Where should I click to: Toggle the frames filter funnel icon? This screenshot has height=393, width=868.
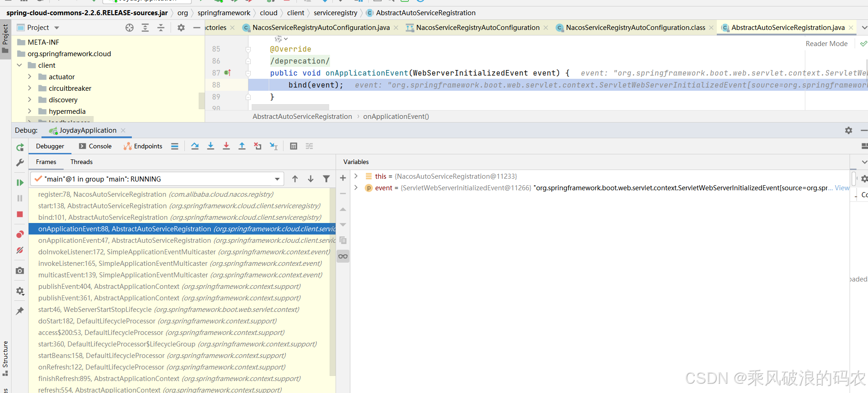326,179
